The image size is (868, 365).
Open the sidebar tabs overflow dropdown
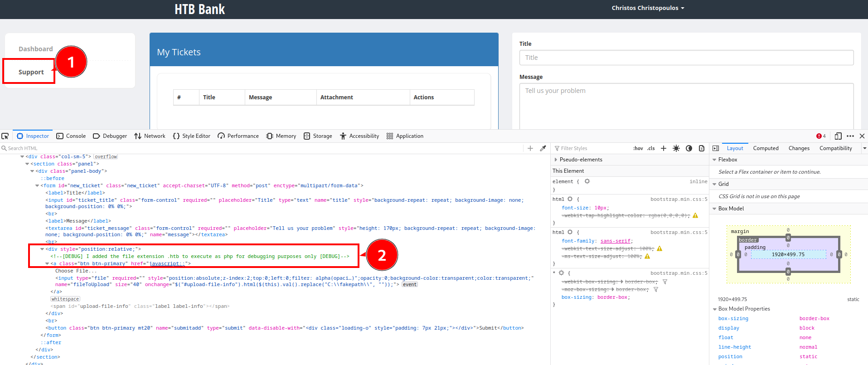coord(864,148)
